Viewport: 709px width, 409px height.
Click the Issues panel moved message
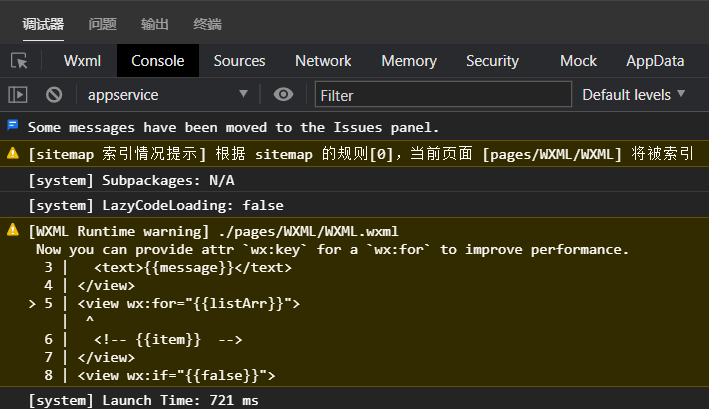click(x=233, y=127)
